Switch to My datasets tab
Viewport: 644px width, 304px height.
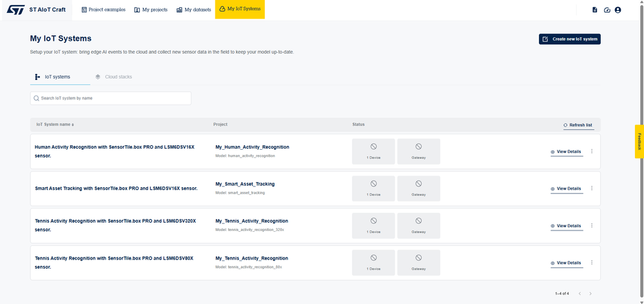click(x=193, y=10)
